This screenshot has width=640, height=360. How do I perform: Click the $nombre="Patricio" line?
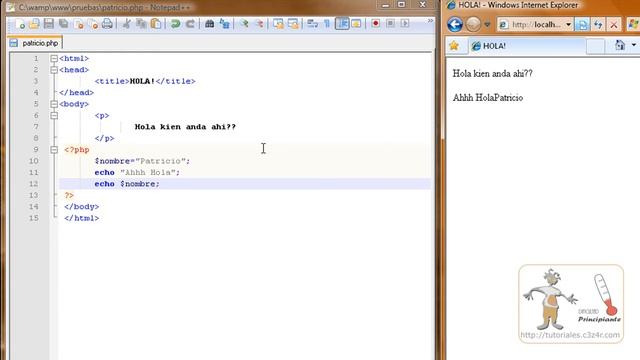coord(142,161)
